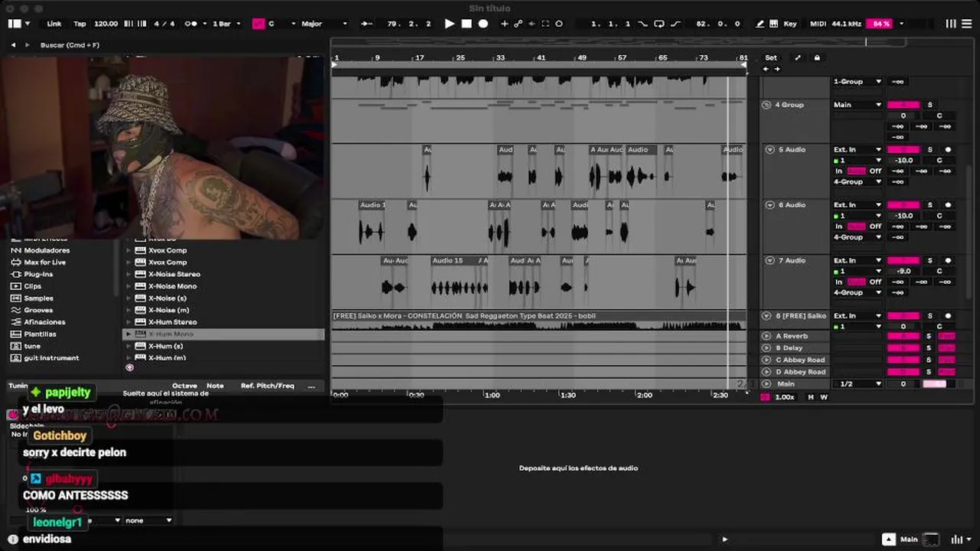980x551 pixels.
Task: Click the Tap tempo button
Action: click(x=80, y=24)
